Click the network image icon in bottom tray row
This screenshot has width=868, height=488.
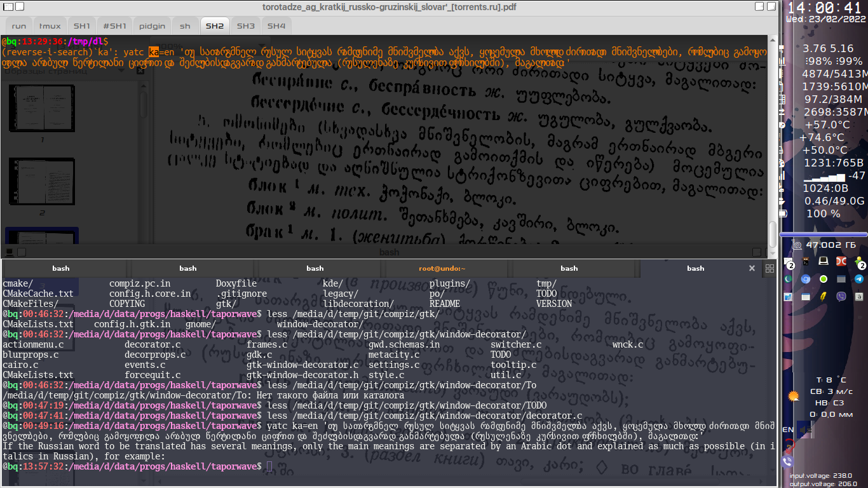pyautogui.click(x=788, y=296)
